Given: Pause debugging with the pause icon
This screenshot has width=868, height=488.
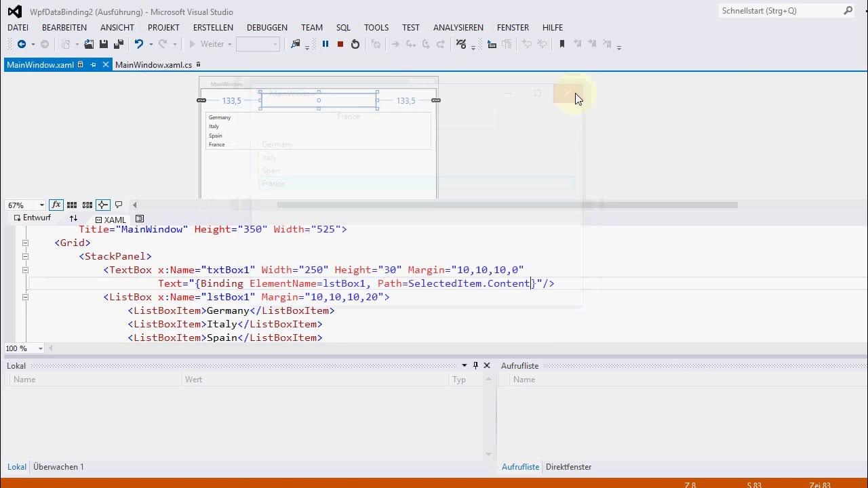Looking at the screenshot, I should pos(325,44).
